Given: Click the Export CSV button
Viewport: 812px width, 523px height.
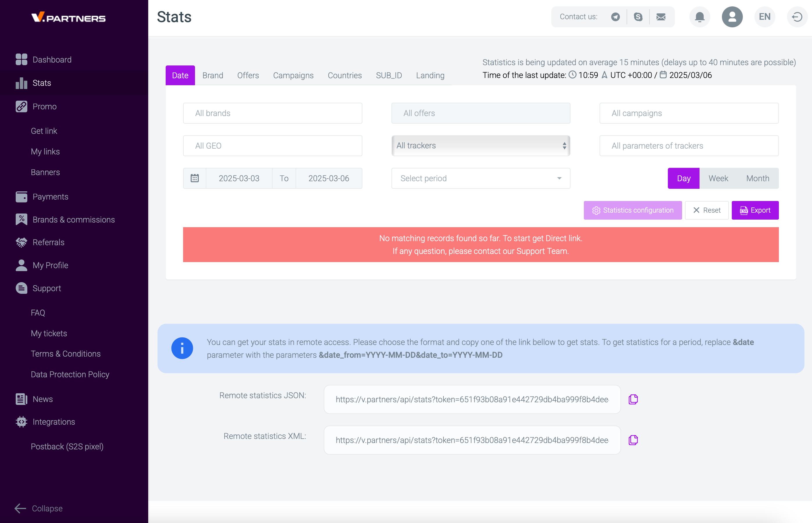Looking at the screenshot, I should pyautogui.click(x=755, y=210).
